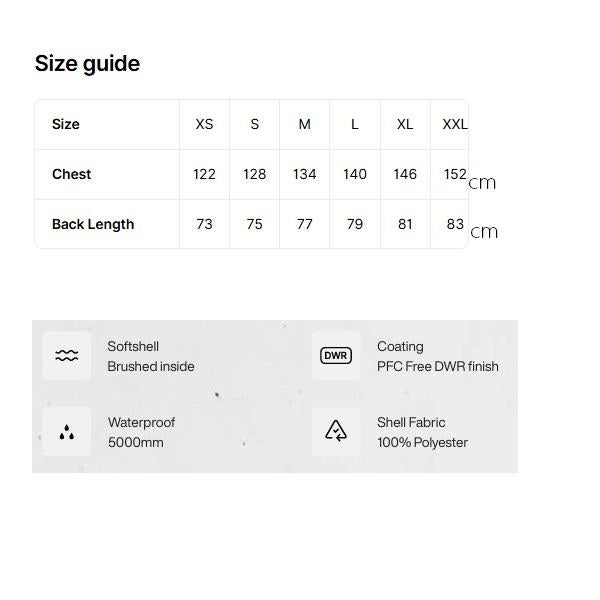Click the Waterproof 5000mm text
This screenshot has height=600, width=600.
coord(141,432)
